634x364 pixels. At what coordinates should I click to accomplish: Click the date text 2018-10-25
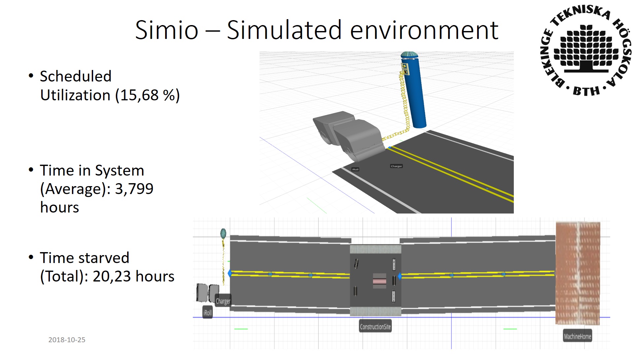coord(67,340)
